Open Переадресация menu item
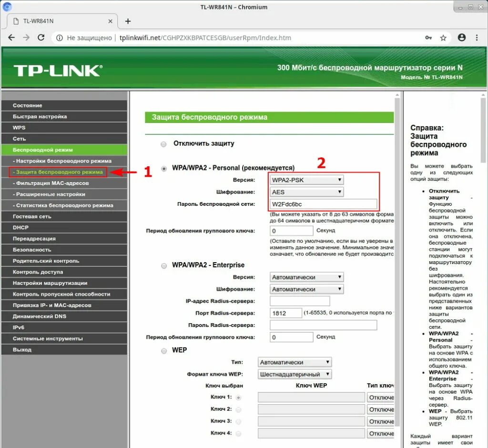 click(64, 238)
